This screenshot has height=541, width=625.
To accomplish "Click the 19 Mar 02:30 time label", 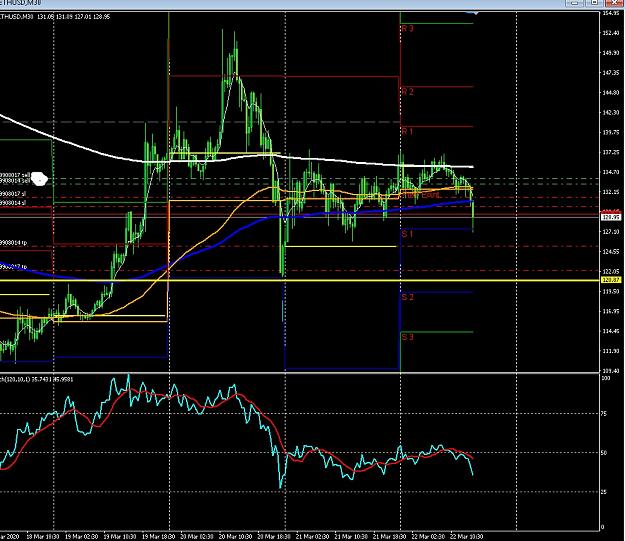I will click(x=81, y=537).
